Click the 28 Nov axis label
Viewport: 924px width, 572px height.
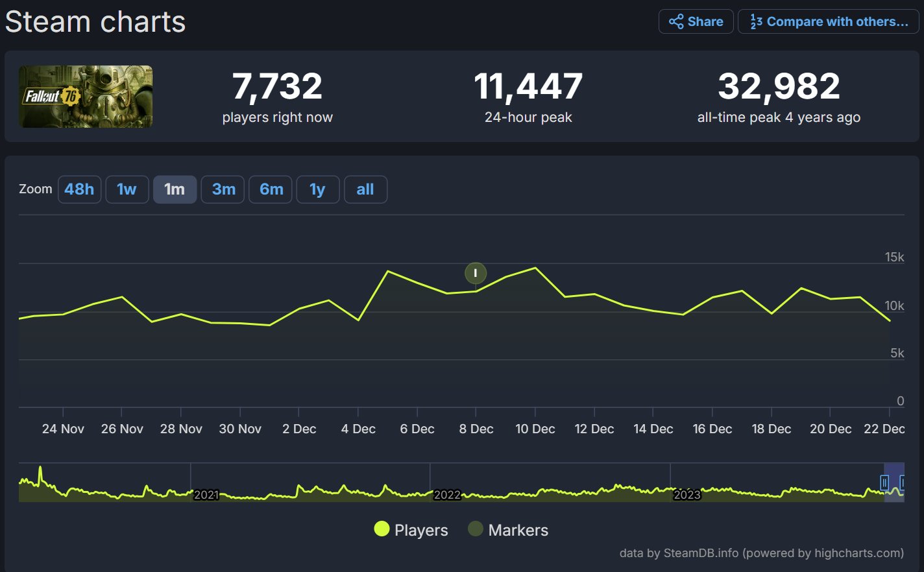(181, 429)
